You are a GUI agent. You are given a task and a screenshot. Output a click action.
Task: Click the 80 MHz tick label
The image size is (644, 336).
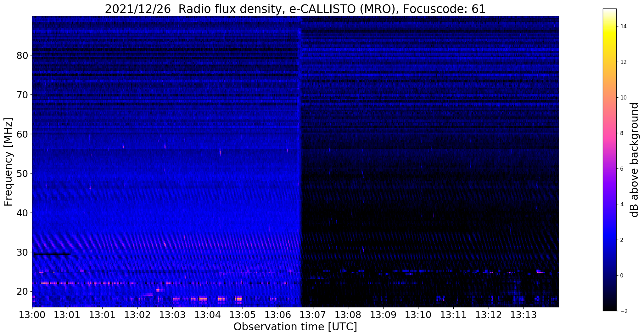click(x=22, y=55)
